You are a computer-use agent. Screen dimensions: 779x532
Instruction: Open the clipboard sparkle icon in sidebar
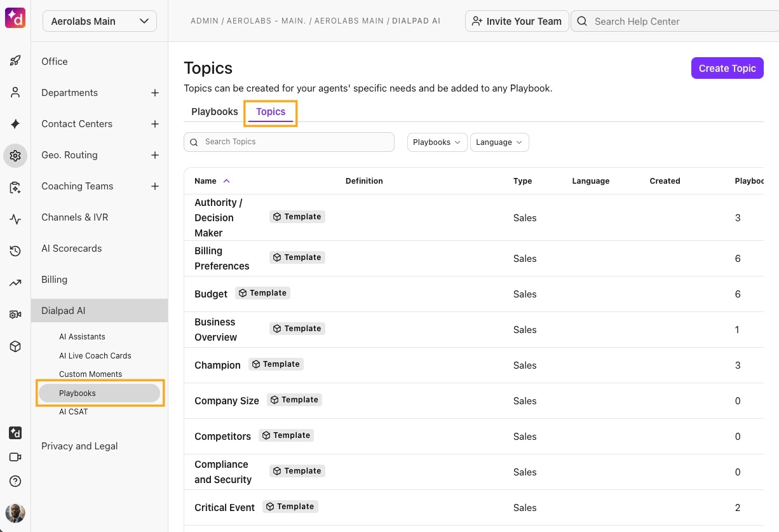[15, 188]
